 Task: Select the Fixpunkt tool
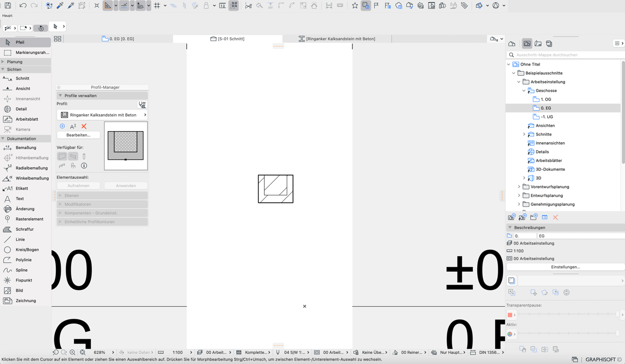[25, 280]
